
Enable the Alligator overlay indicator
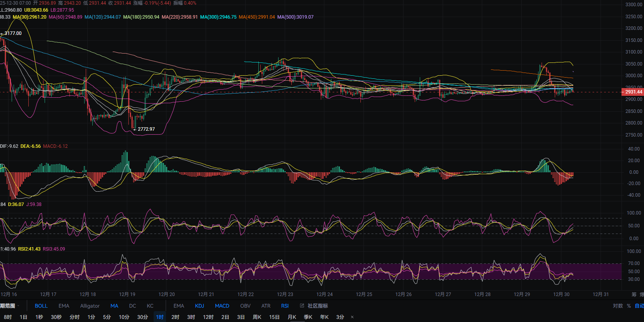click(x=90, y=306)
